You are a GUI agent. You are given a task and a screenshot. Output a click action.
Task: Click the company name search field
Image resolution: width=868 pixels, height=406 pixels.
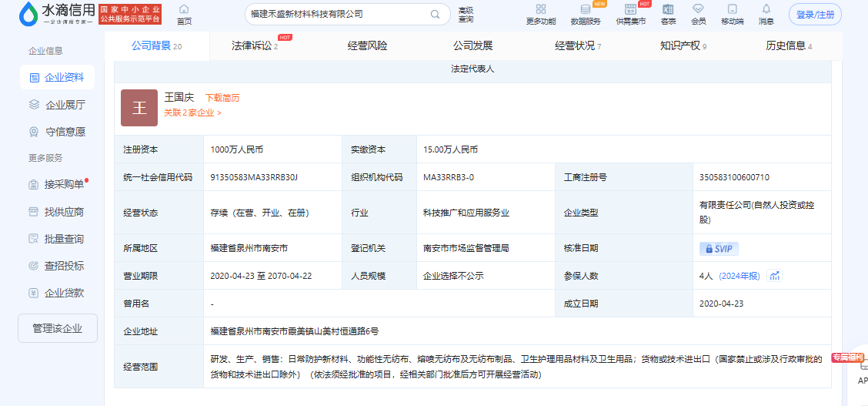(335, 14)
